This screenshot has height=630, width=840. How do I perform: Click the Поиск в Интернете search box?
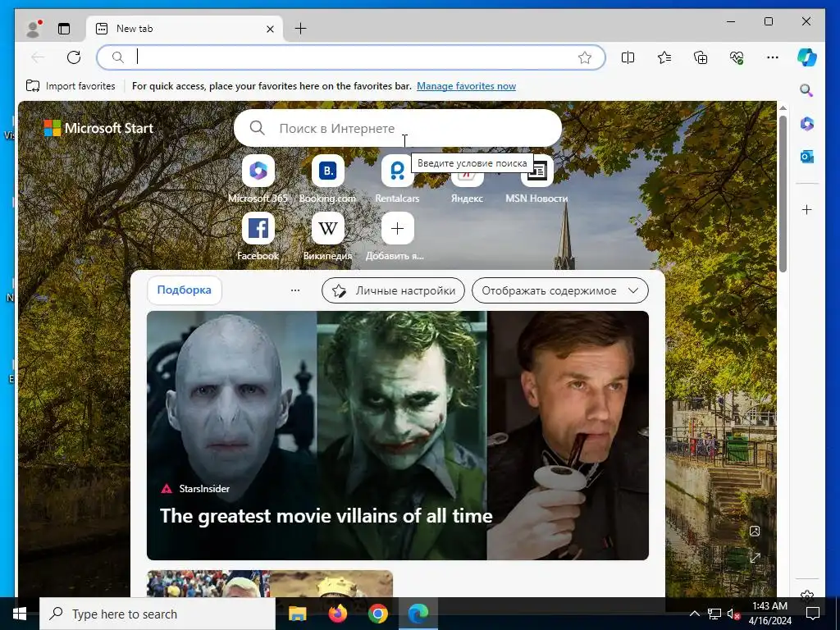pos(398,128)
